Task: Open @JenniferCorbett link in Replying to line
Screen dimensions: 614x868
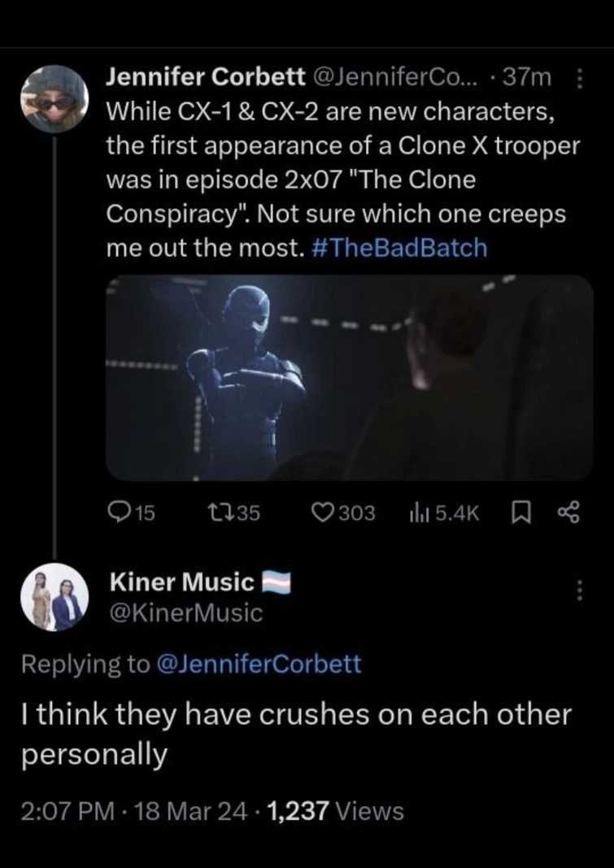Action: 257,664
